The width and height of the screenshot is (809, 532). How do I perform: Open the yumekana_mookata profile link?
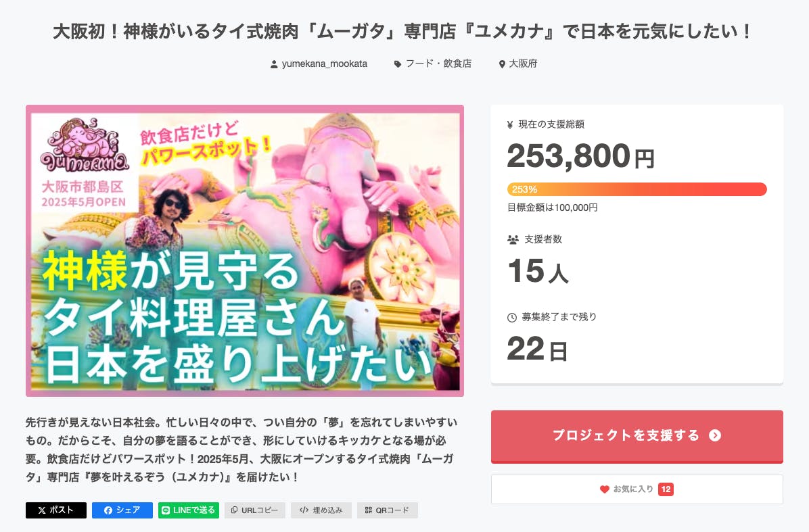[x=324, y=64]
